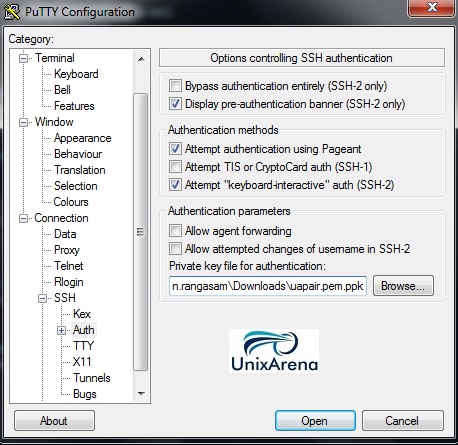
Task: Collapse the Window tree node
Action: 23,122
